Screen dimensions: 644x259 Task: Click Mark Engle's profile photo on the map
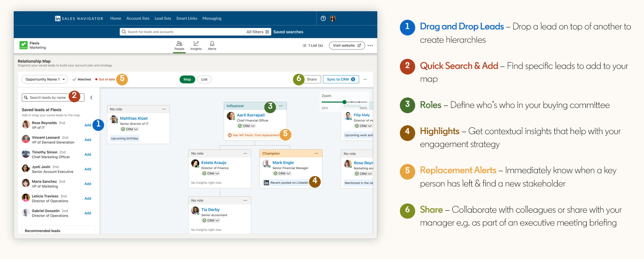266,164
